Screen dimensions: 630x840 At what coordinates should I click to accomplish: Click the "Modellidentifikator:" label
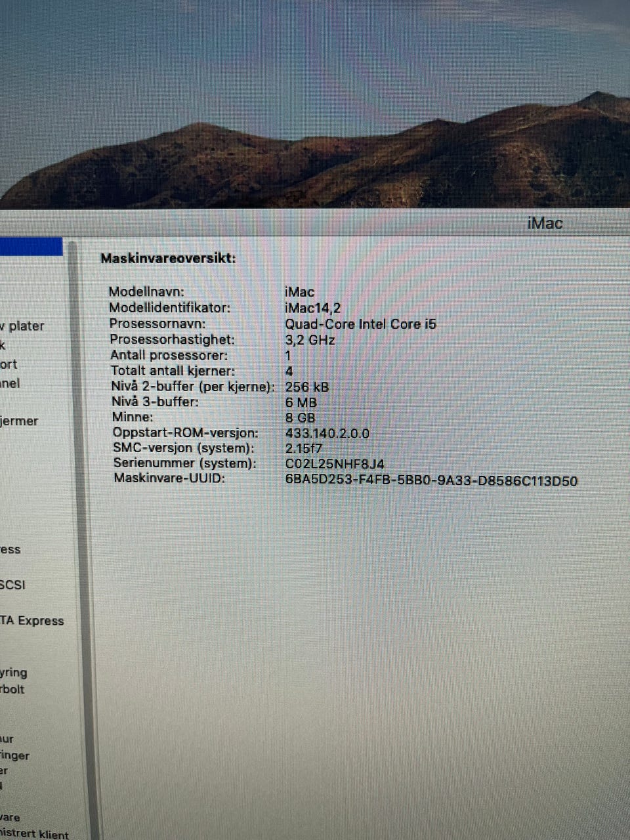[x=169, y=308]
